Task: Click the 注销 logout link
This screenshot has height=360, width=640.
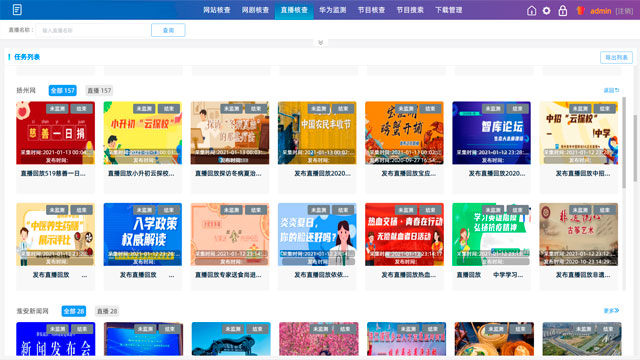Action: (x=624, y=11)
